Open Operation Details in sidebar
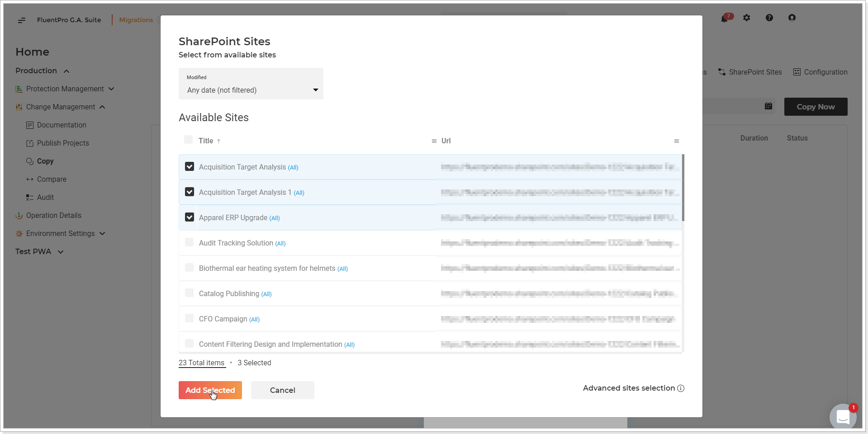This screenshot has height=434, width=868. point(54,215)
